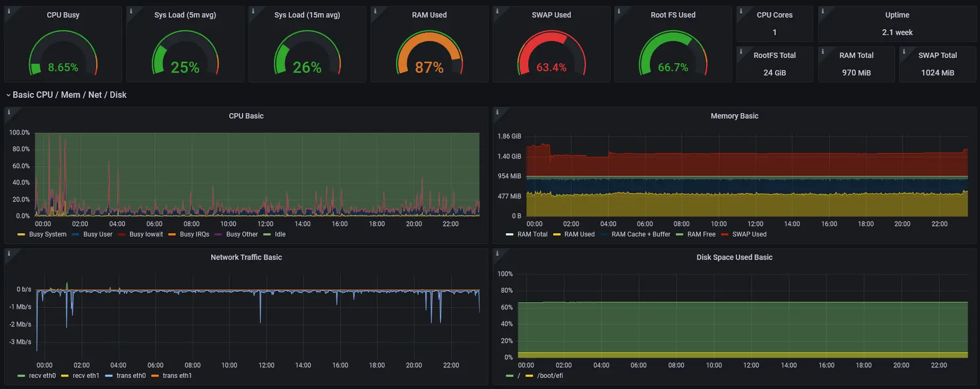
Task: Click the 8.65% CPU Busy gauge value
Action: [x=63, y=67]
